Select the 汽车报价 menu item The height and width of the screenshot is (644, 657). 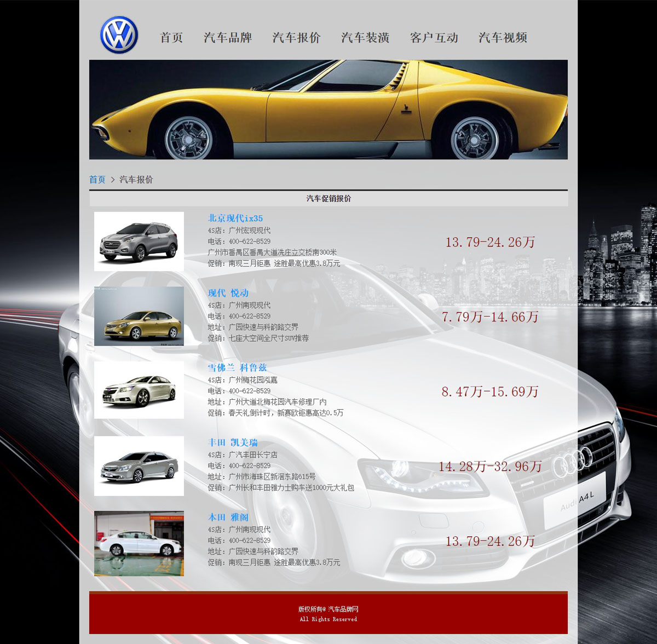coord(296,38)
